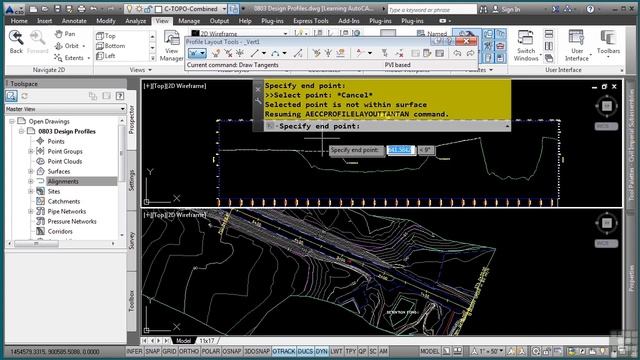The width and height of the screenshot is (640, 360).
Task: Expand the Surfaces tree node
Action: pyautogui.click(x=31, y=171)
